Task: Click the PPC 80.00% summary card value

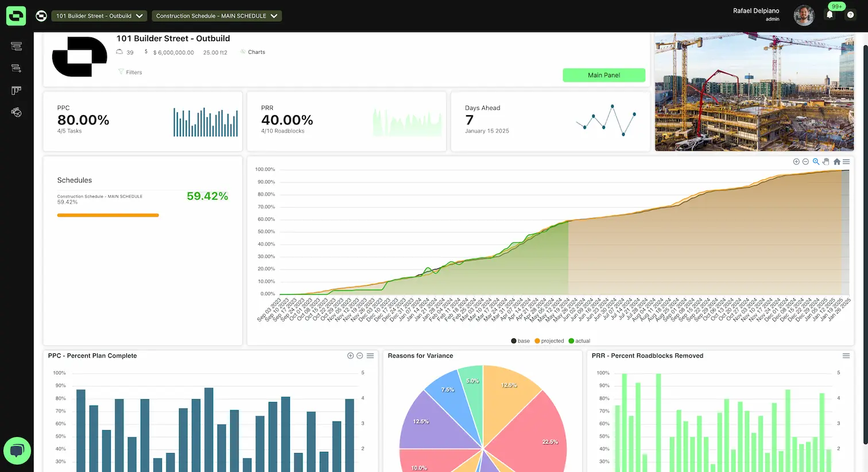Action: point(83,120)
